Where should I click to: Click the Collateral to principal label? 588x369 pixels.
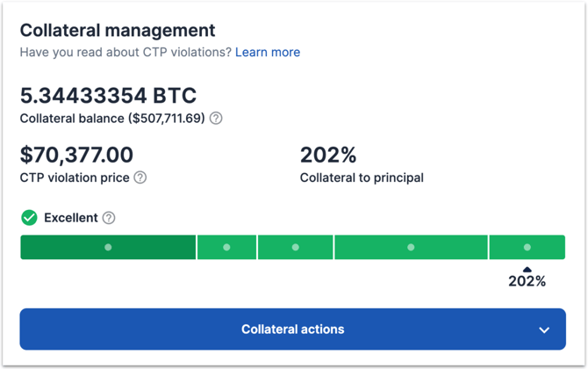click(x=362, y=177)
